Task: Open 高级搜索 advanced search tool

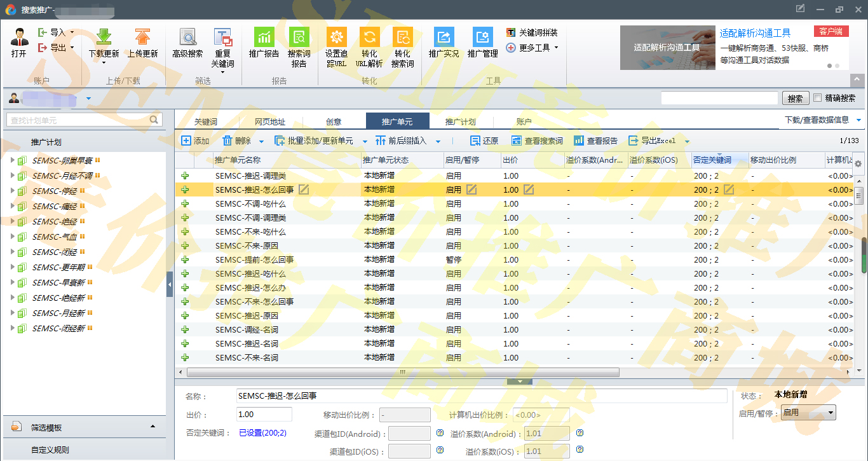Action: pyautogui.click(x=187, y=37)
